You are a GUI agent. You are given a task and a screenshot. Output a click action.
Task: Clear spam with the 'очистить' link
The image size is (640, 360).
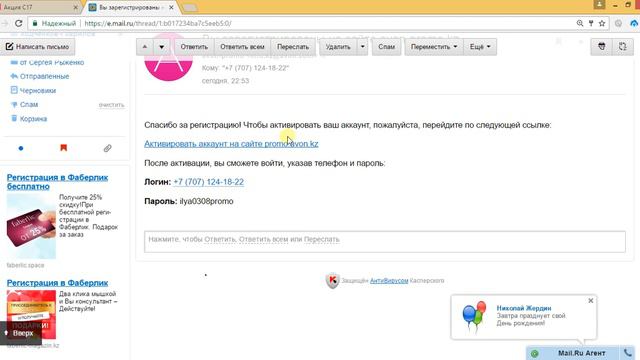pos(111,105)
